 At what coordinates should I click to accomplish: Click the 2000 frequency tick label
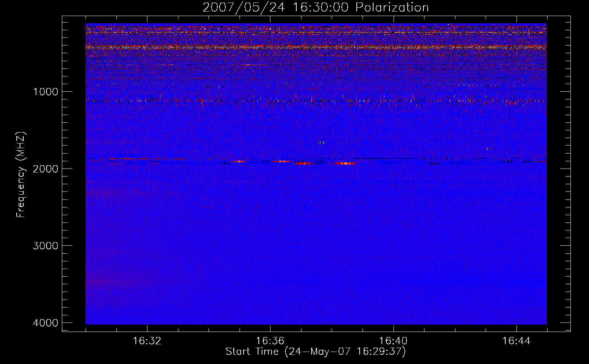(46, 169)
